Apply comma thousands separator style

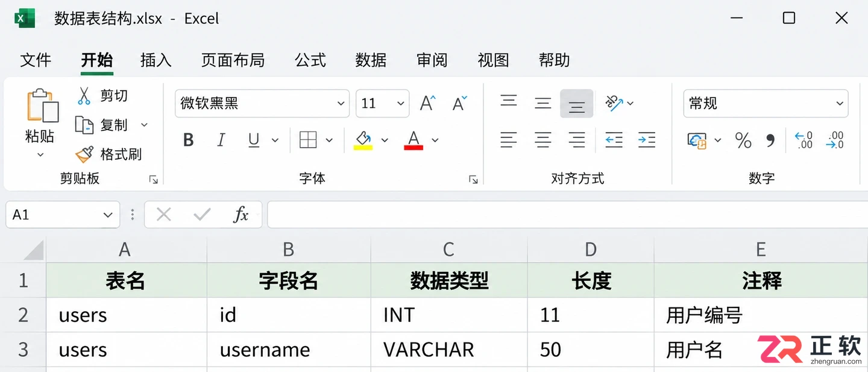(x=770, y=141)
